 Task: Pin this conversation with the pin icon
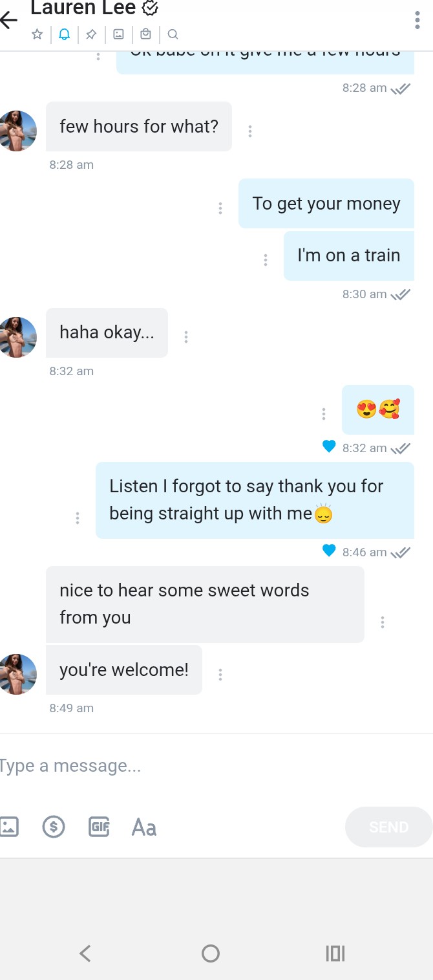tap(91, 34)
